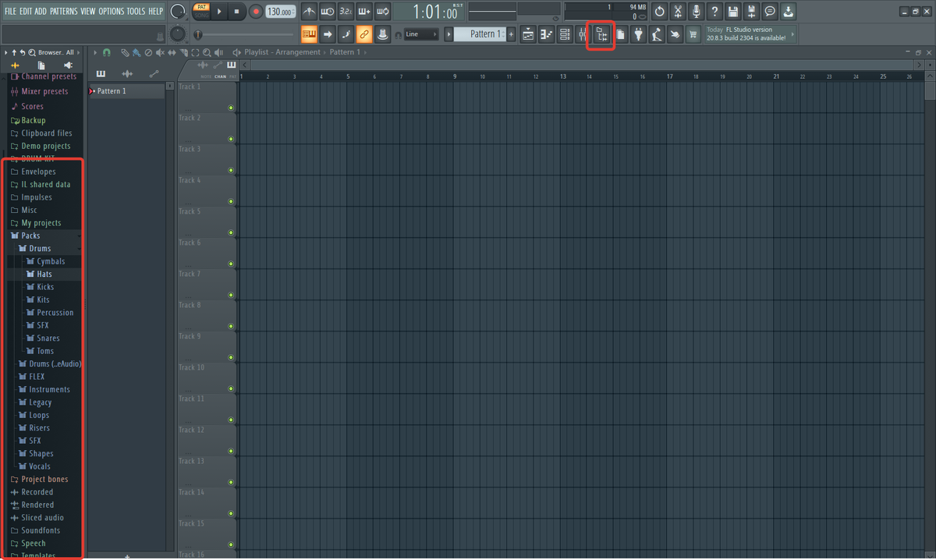Screen dimensions: 936x560
Task: Open the EDIT menu
Action: click(26, 11)
